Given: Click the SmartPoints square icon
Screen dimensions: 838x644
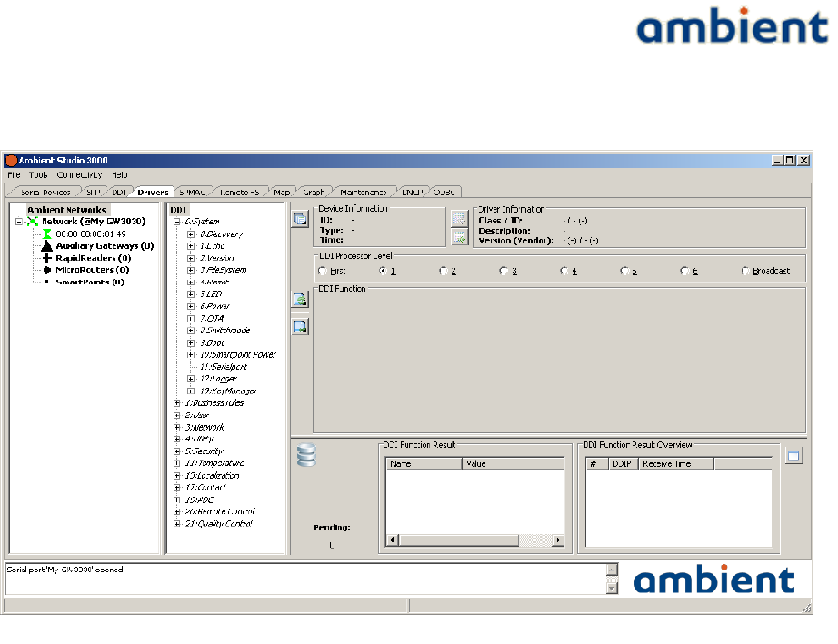Looking at the screenshot, I should click(x=47, y=282).
